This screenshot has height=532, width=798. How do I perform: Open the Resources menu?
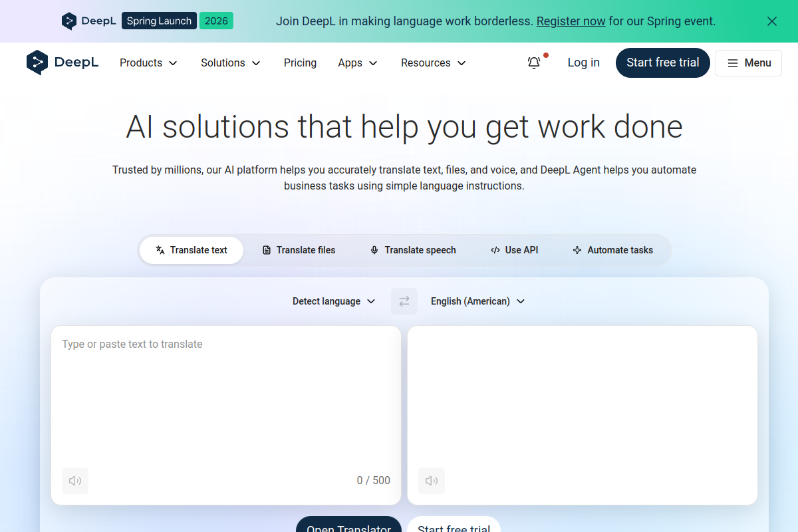coord(432,63)
